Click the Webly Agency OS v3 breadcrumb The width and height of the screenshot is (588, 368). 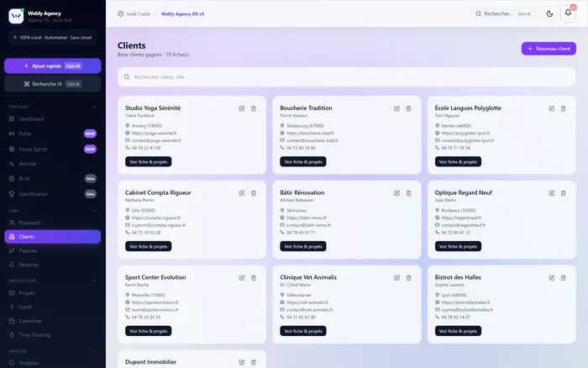click(x=182, y=14)
